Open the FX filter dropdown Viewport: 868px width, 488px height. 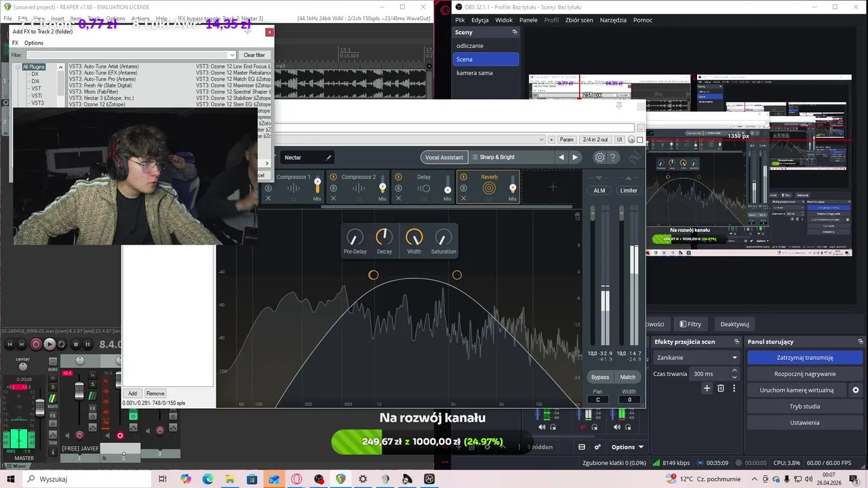[232, 55]
